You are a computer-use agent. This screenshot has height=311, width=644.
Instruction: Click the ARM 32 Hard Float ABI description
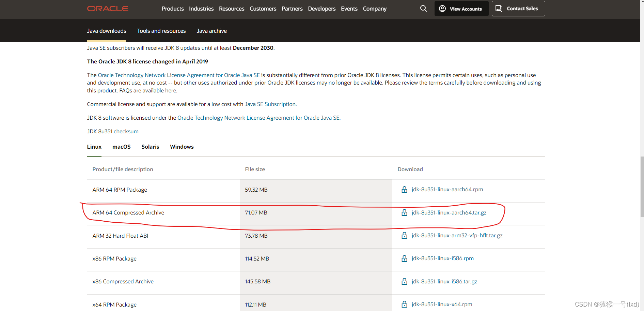pyautogui.click(x=120, y=236)
